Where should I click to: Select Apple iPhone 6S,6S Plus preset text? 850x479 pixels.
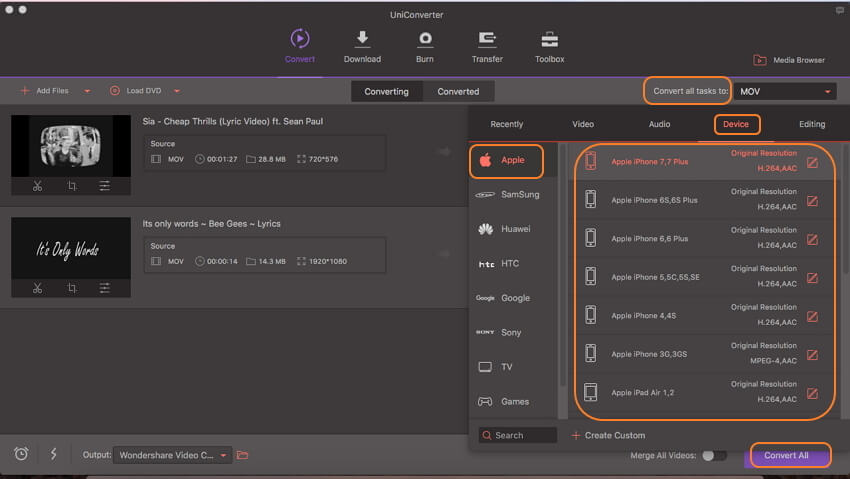pyautogui.click(x=654, y=200)
